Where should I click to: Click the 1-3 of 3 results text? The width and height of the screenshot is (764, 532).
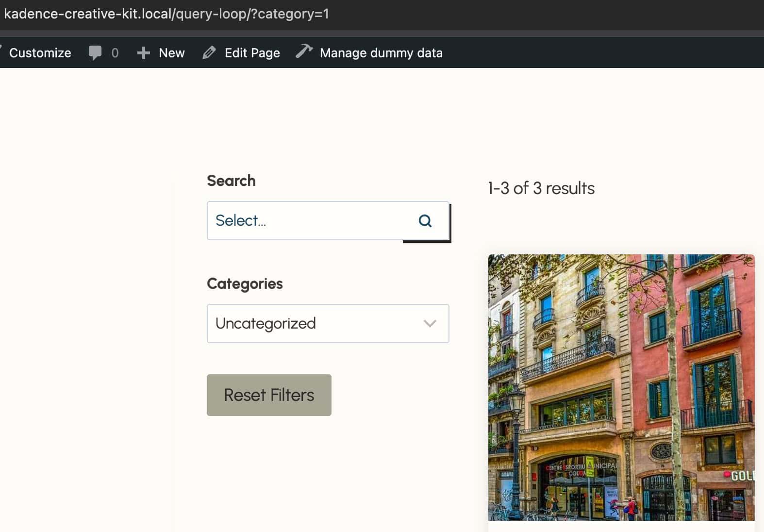coord(541,188)
